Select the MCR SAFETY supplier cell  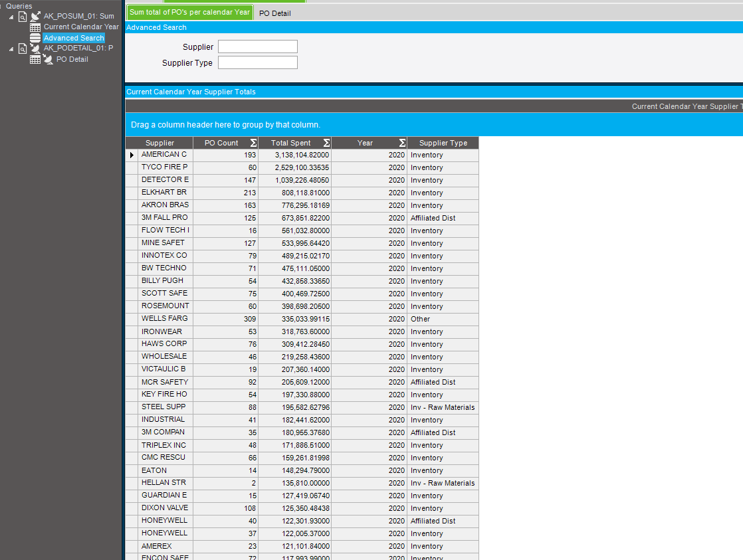[165, 382]
